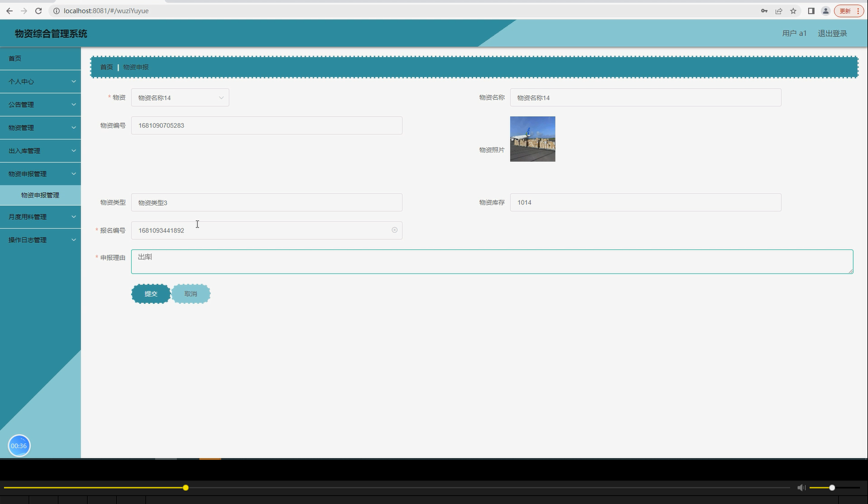
Task: Click 用户 a1 in header
Action: 794,33
